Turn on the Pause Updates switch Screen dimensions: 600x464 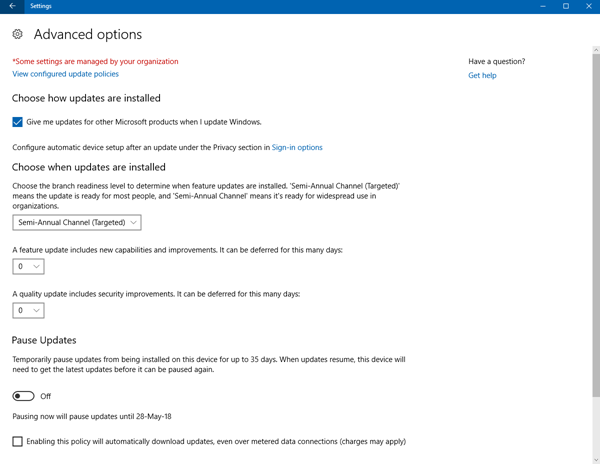pos(23,396)
